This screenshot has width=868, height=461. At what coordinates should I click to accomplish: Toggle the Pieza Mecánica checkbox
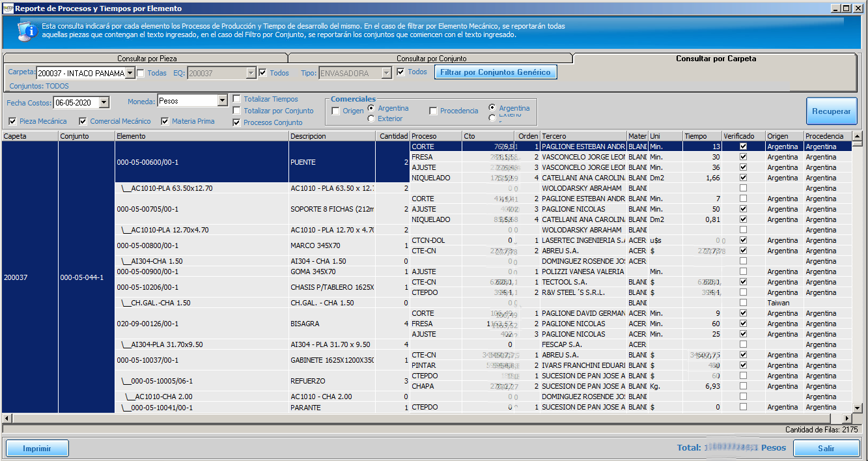tap(13, 121)
